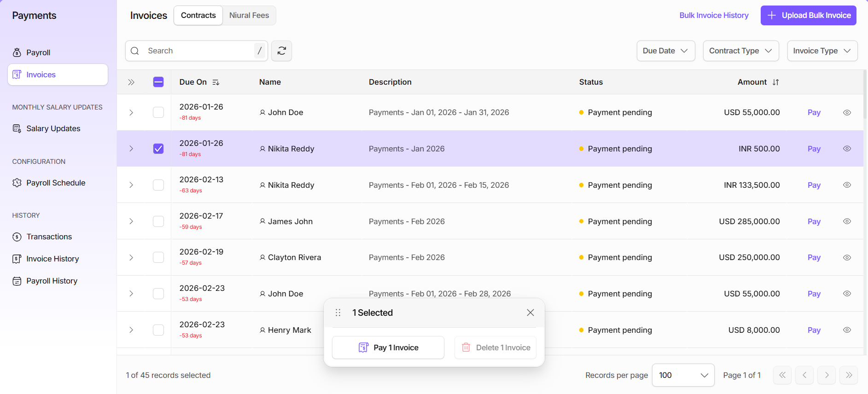Sort by the Amount column sort icon
The image size is (868, 394).
[x=775, y=82]
